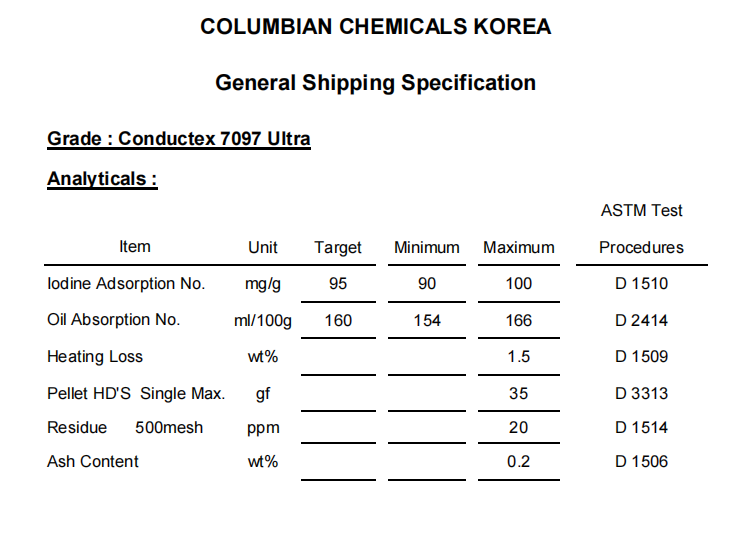This screenshot has height=537, width=747.
Task: Click the Iodine Adsorption No. row label
Action: pos(126,284)
